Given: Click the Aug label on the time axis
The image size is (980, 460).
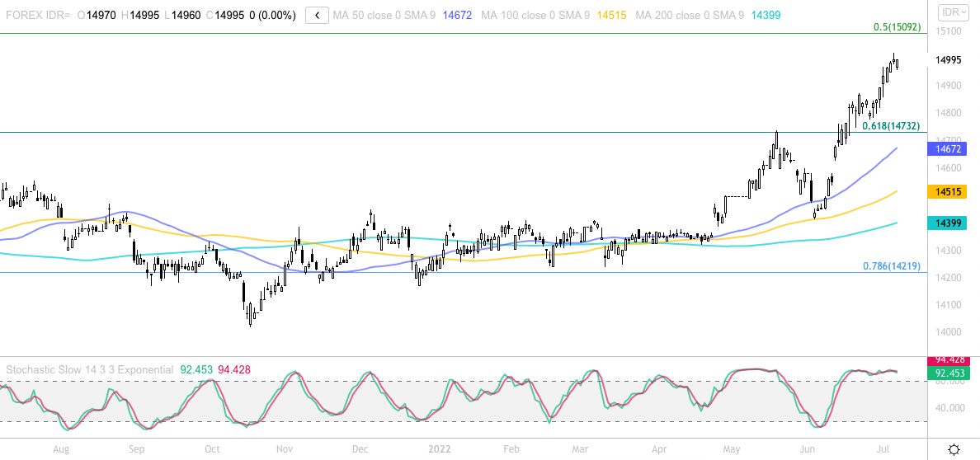Looking at the screenshot, I should coord(60,448).
